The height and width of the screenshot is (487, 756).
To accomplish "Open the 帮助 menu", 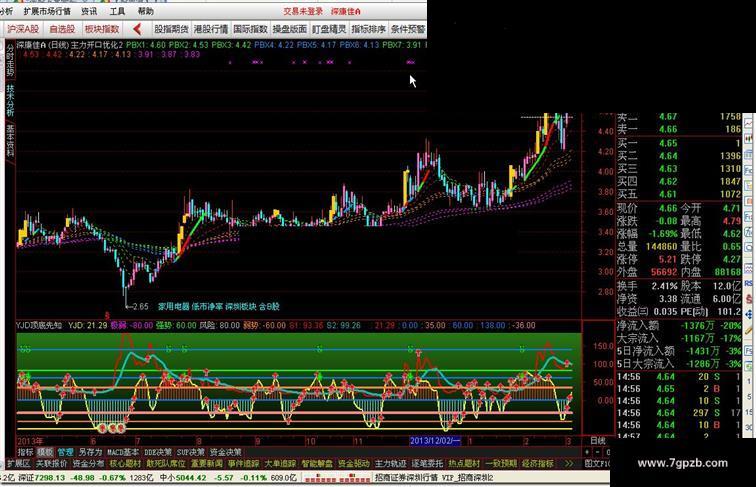I will (x=146, y=11).
